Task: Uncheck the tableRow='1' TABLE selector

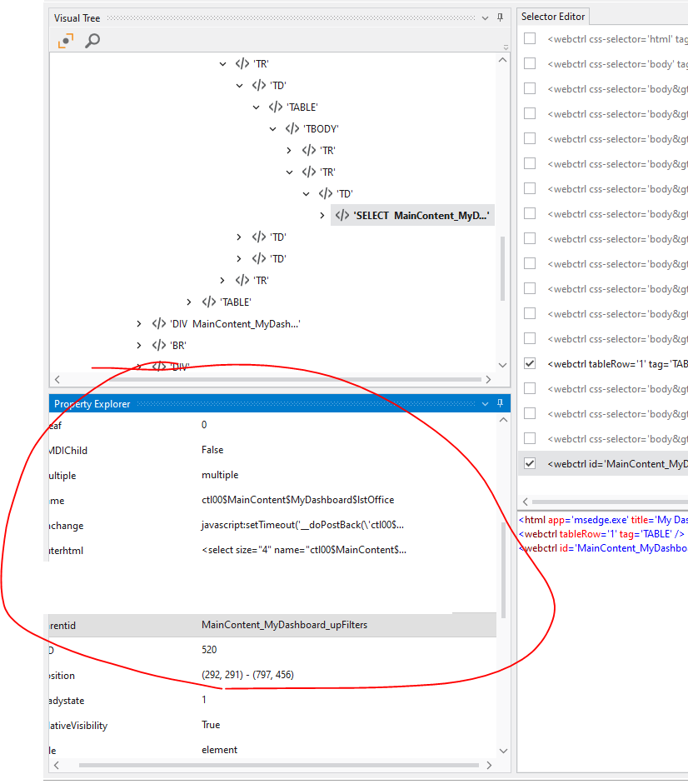Action: pyautogui.click(x=529, y=363)
